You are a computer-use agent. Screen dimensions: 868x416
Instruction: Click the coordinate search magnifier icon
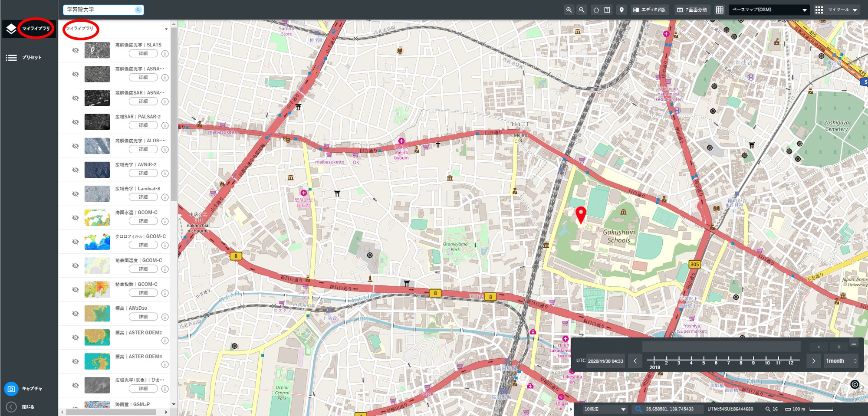[x=638, y=409]
